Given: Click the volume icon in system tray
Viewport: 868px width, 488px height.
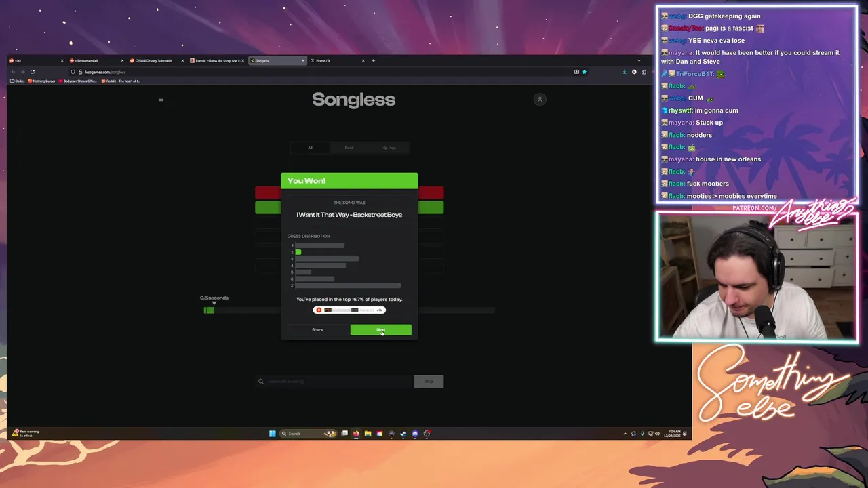Looking at the screenshot, I should (x=656, y=434).
